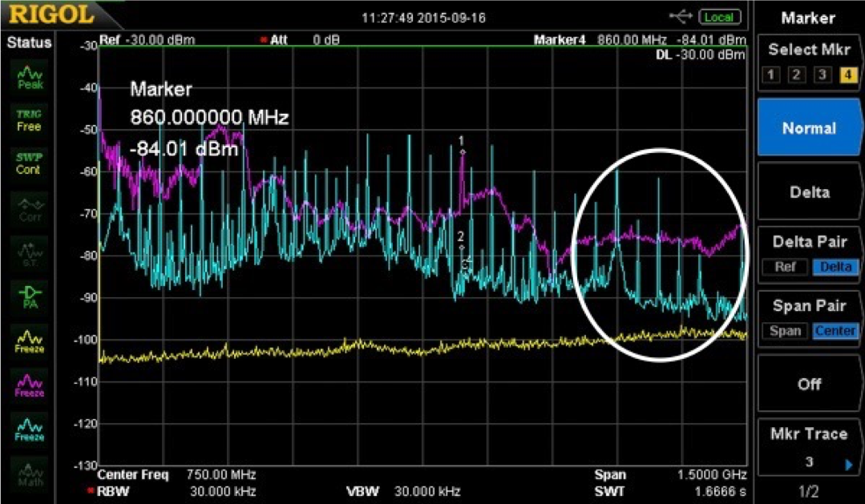Click the SWP Cont sweep icon
The height and width of the screenshot is (504, 865).
29,163
